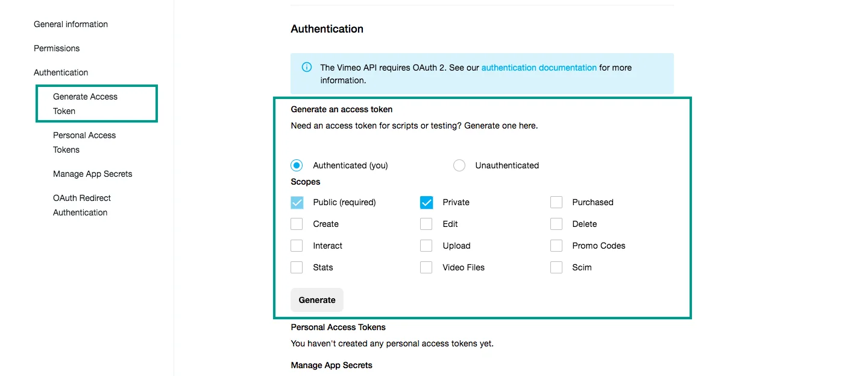This screenshot has height=376, width=868.
Task: Open Permissions section in sidebar
Action: (x=57, y=48)
